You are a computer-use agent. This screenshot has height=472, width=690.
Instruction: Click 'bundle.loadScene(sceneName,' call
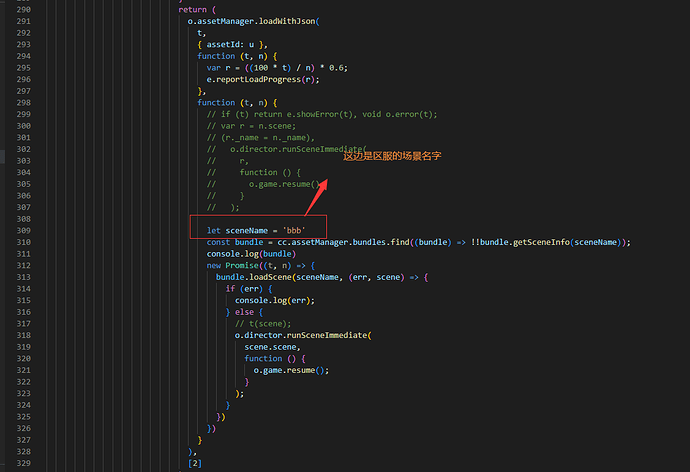click(x=279, y=278)
